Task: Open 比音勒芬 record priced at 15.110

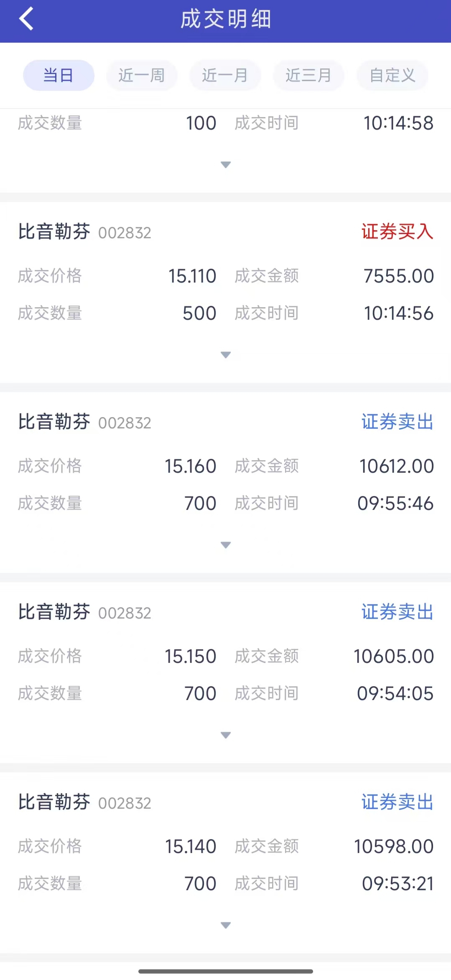Action: point(54,232)
